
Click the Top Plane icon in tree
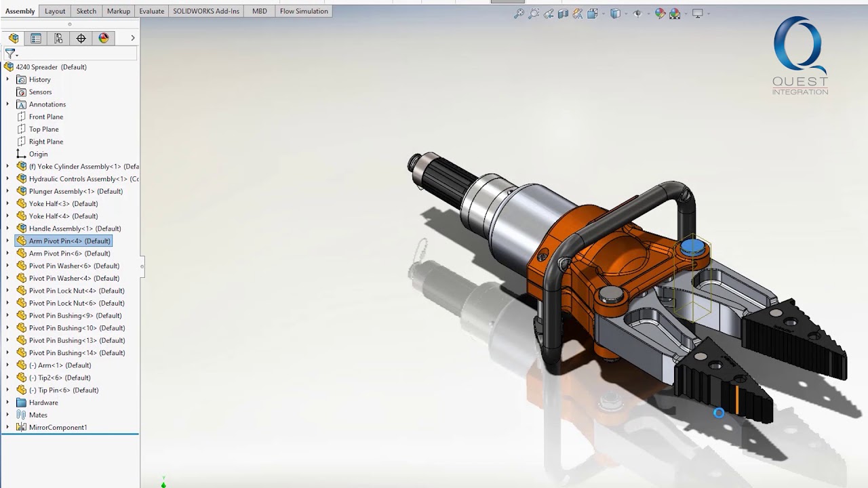pyautogui.click(x=22, y=129)
